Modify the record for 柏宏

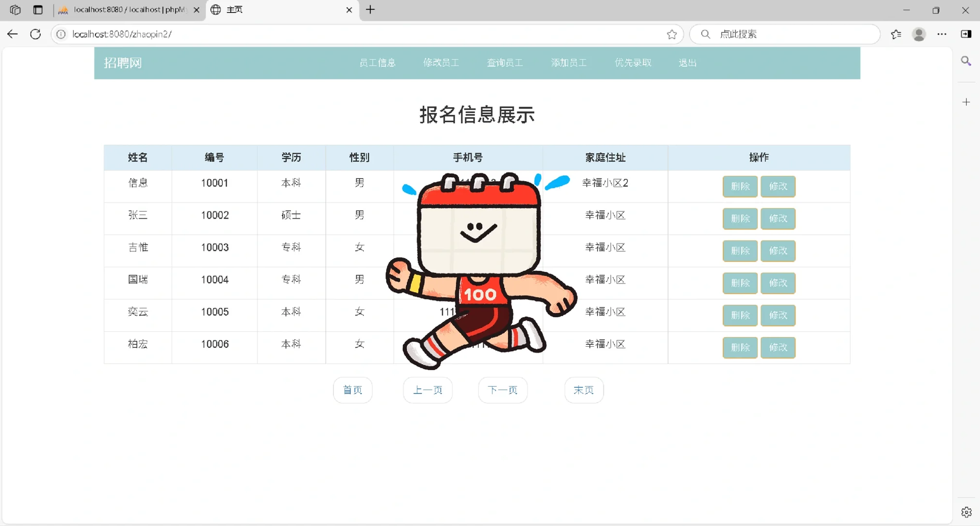[778, 347]
